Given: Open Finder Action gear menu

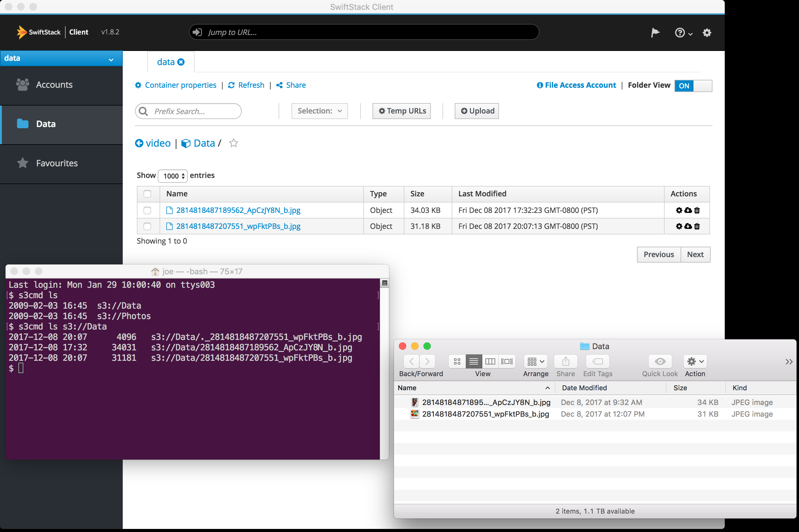Looking at the screenshot, I should [695, 361].
